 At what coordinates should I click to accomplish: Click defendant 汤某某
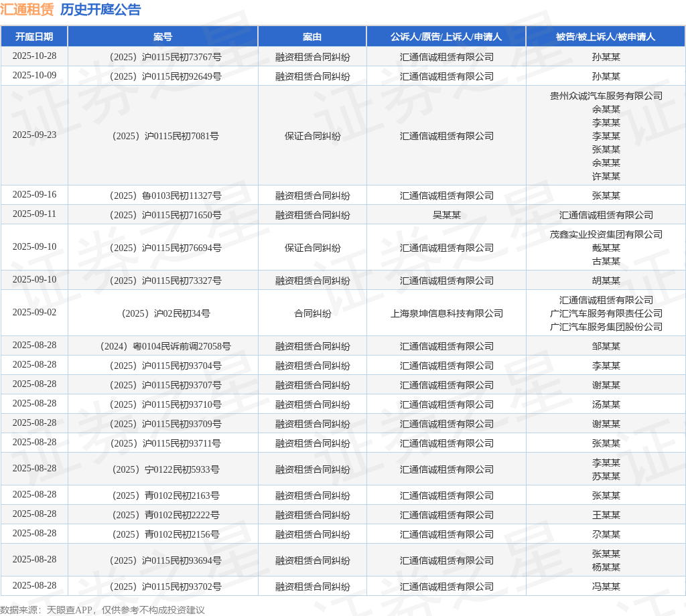coord(606,404)
